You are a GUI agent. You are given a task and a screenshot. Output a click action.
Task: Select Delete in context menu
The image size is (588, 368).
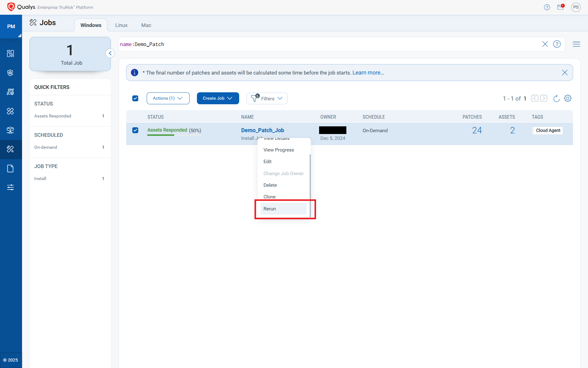coord(283,185)
